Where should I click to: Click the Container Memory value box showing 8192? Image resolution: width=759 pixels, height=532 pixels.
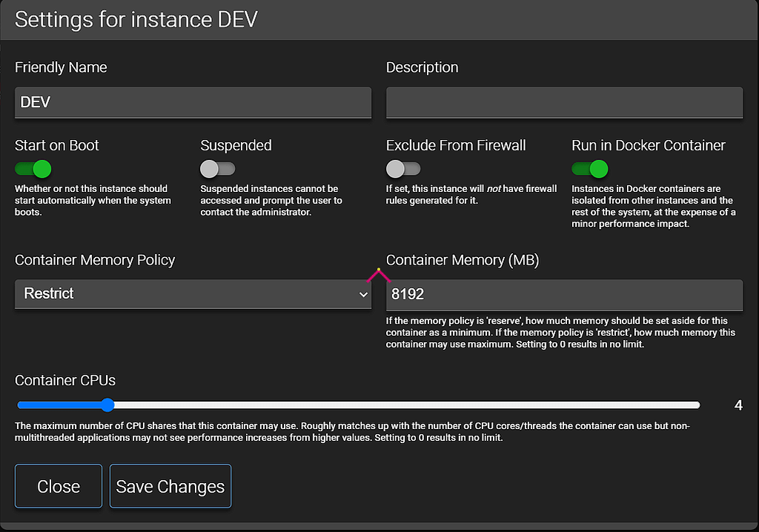point(564,294)
